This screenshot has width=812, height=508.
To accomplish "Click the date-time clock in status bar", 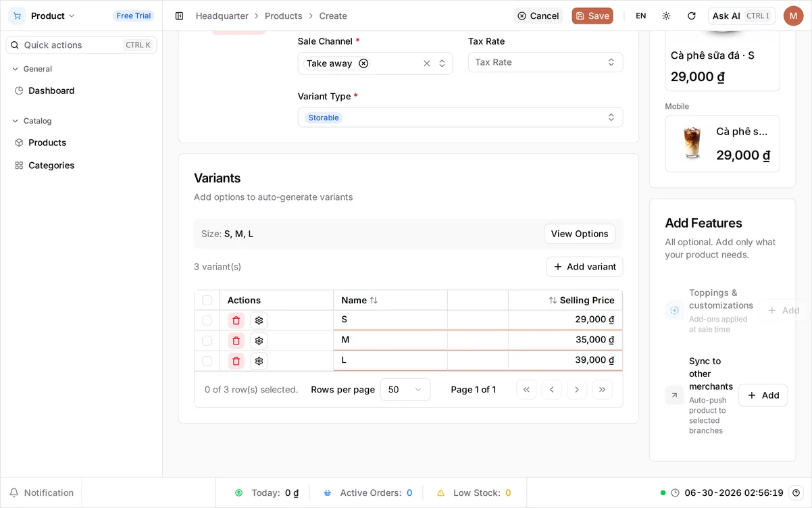I will [x=728, y=492].
